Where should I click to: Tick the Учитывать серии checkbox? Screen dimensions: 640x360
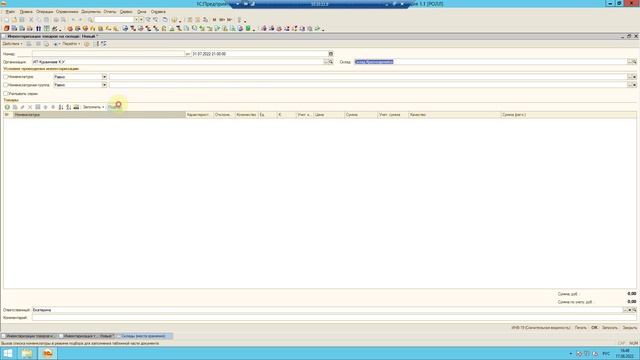click(6, 93)
